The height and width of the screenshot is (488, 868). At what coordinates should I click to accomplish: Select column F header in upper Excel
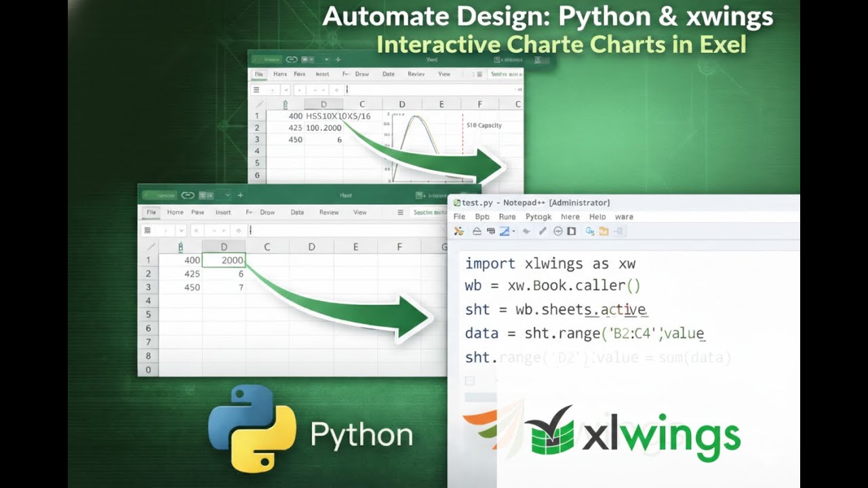coord(479,104)
